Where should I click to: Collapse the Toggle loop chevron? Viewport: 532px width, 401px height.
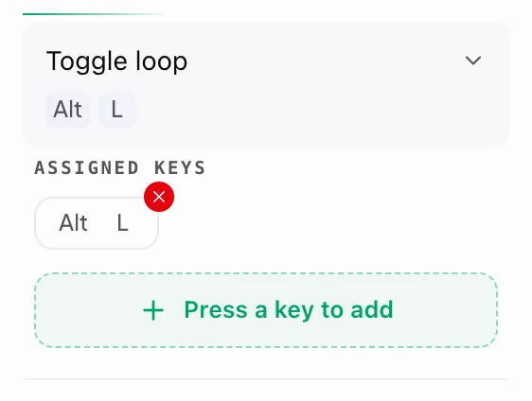[473, 61]
